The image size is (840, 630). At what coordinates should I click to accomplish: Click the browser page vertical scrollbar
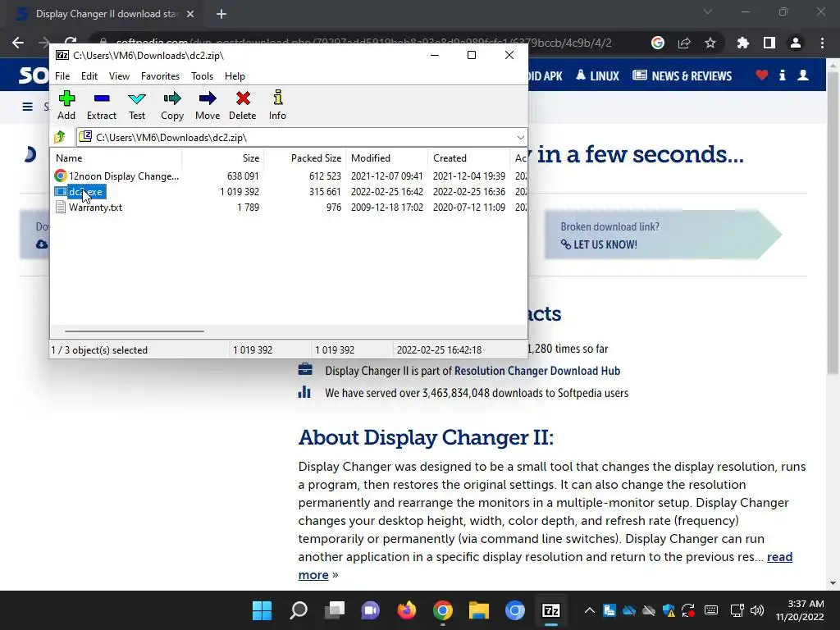(x=833, y=222)
